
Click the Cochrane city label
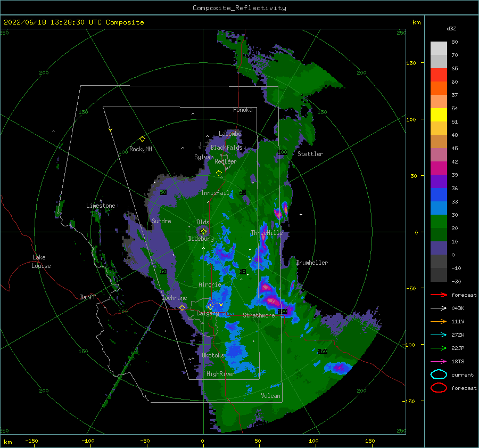[x=174, y=298]
